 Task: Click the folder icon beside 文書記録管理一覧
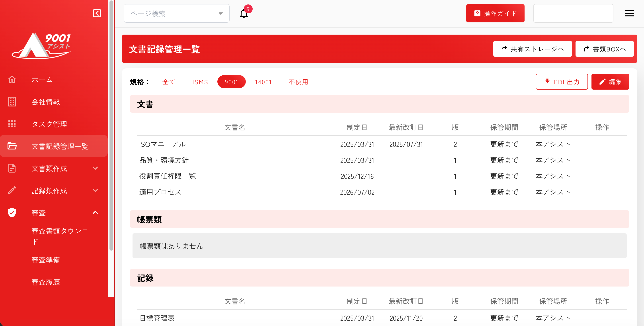(12, 146)
